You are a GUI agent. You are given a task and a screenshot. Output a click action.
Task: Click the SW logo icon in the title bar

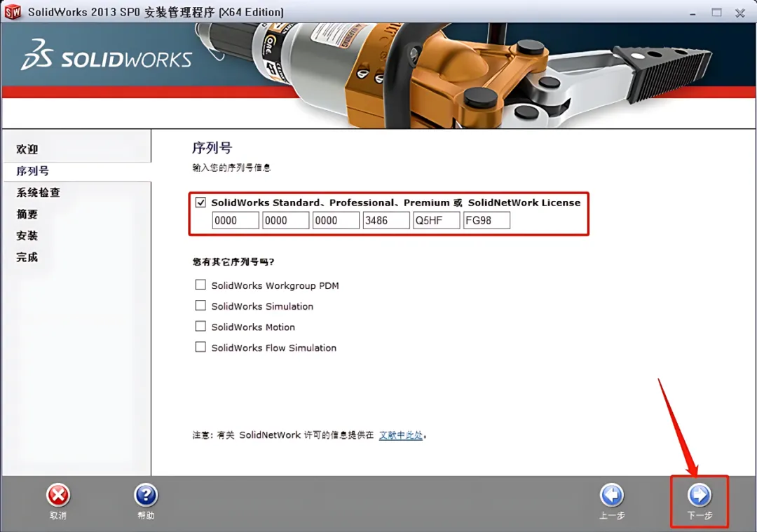(13, 12)
